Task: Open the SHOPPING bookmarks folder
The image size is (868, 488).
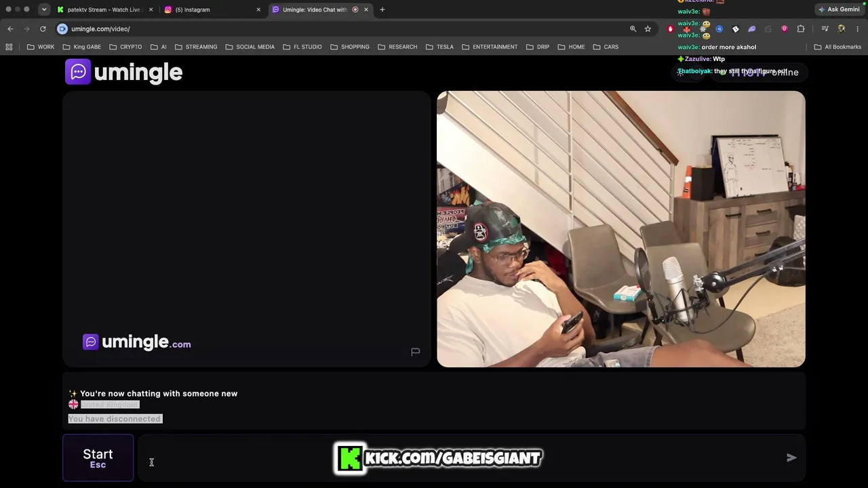Action: (350, 47)
